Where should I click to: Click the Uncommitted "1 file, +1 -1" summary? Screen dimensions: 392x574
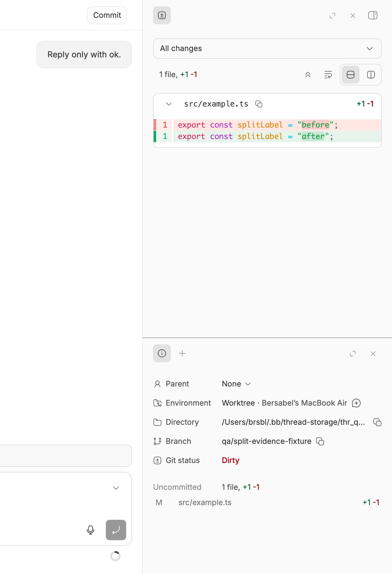click(241, 487)
